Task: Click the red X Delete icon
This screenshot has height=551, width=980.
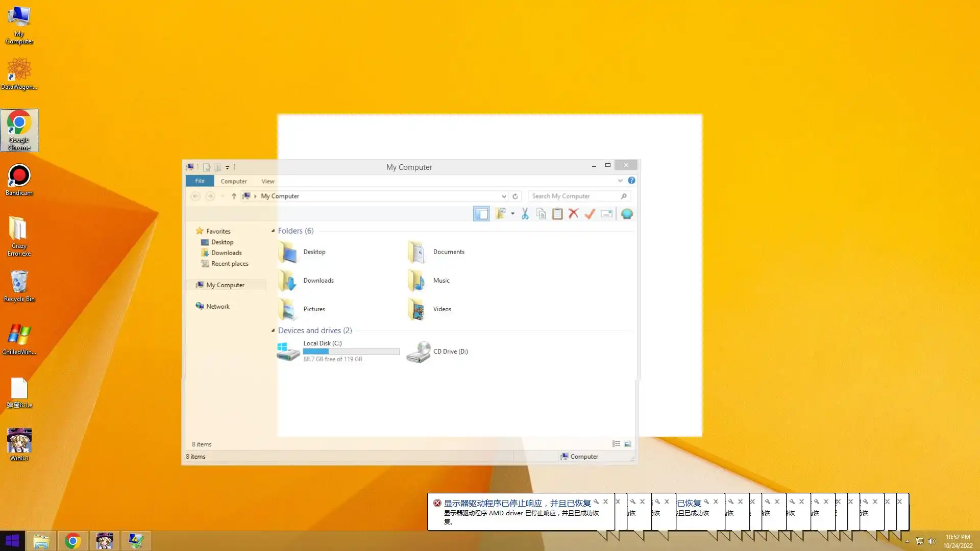Action: click(574, 214)
